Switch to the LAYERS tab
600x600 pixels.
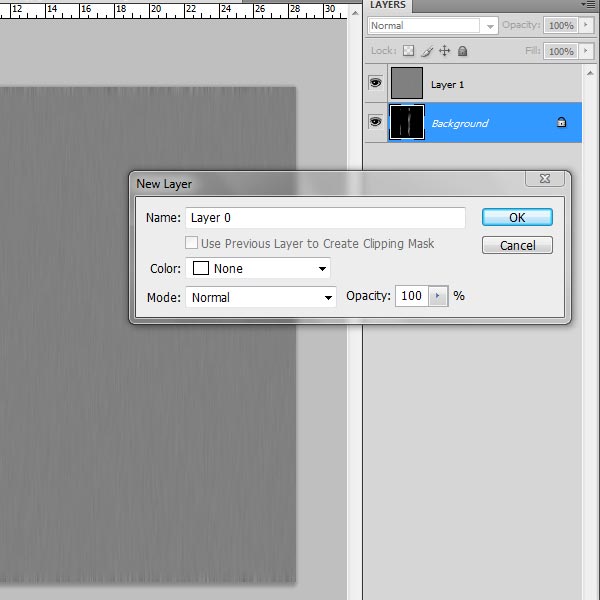pos(388,5)
